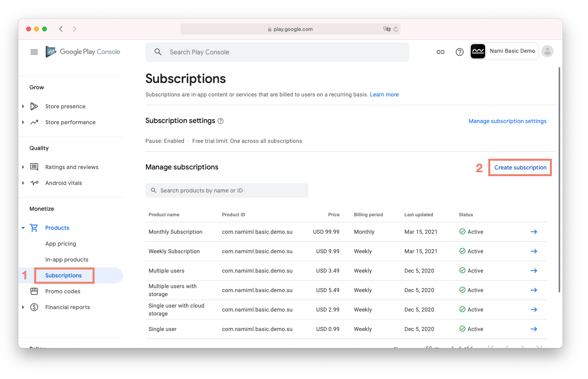
Task: Click the play.google.com address bar
Action: click(290, 29)
